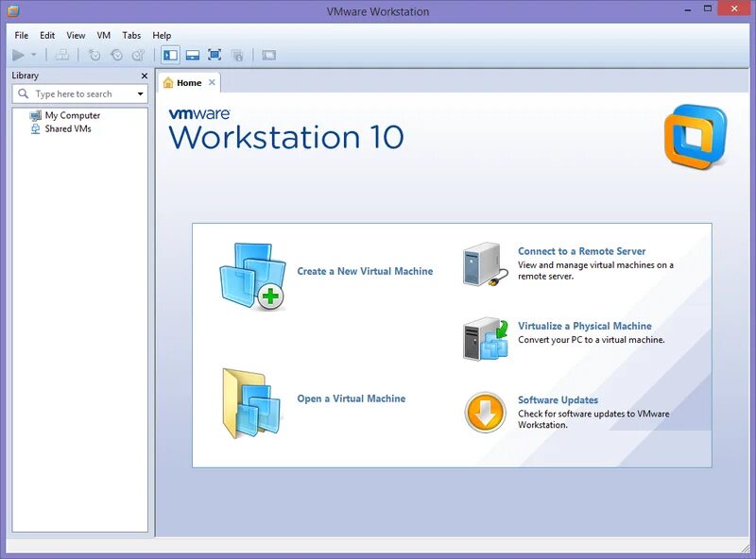
Task: Open the VM menu
Action: [x=104, y=35]
